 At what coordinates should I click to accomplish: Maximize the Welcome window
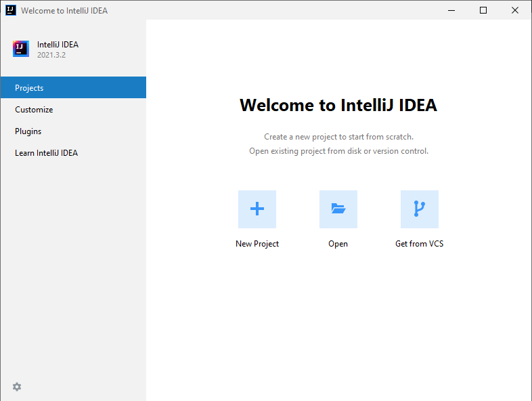[483, 10]
